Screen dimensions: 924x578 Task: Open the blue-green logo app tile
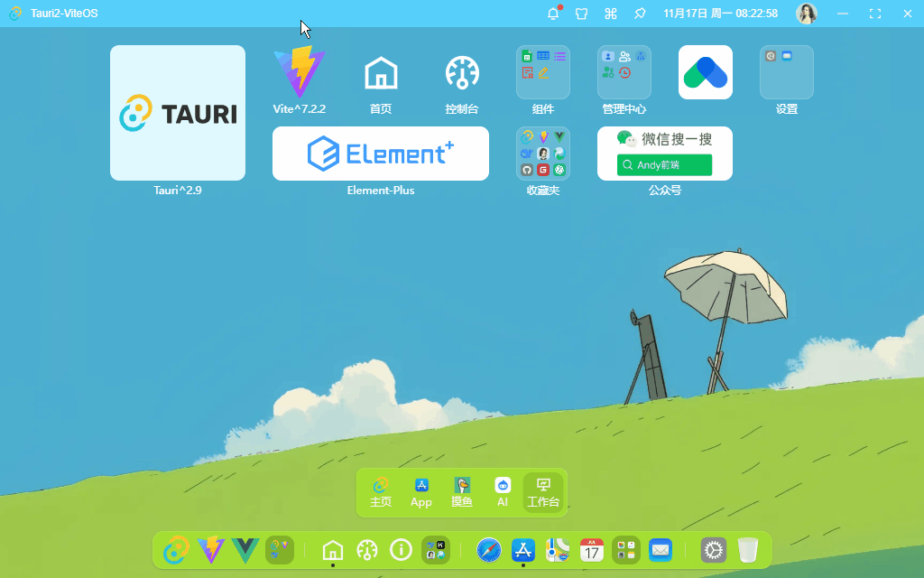point(706,72)
